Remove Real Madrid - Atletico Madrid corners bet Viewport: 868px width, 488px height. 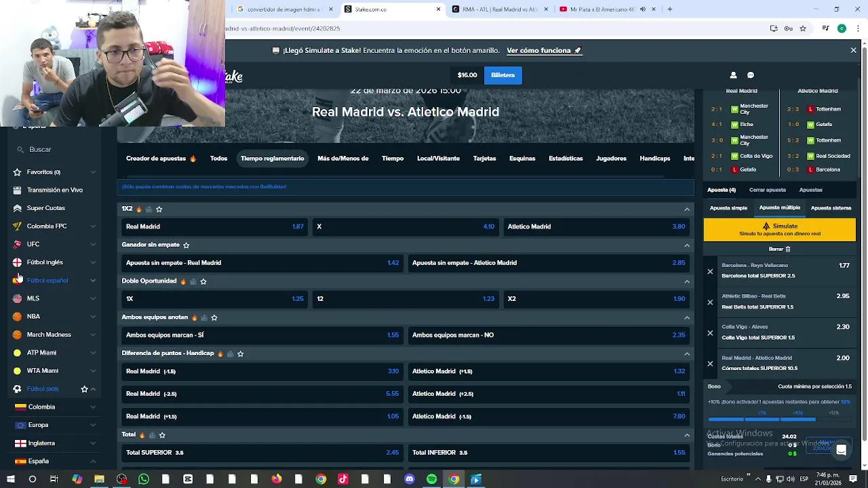point(710,364)
